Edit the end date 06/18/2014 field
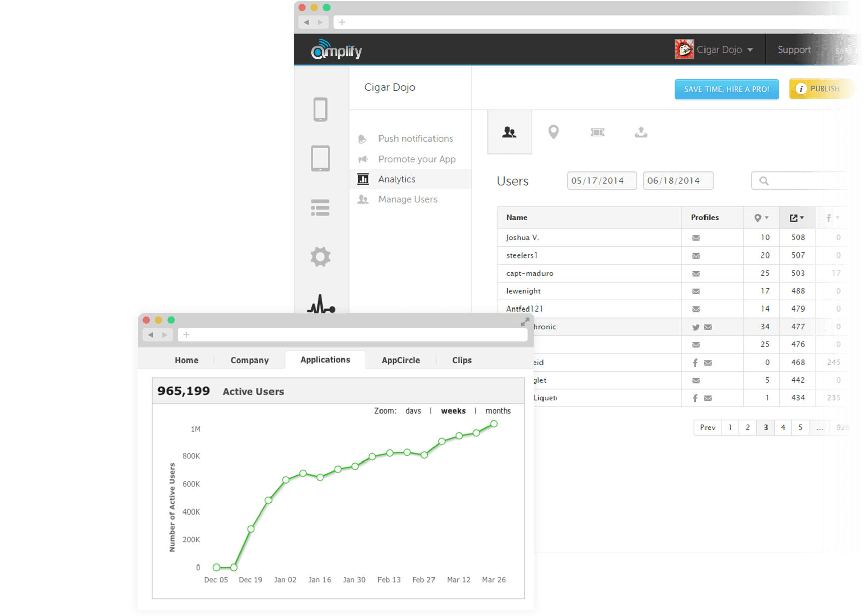868x616 pixels. pyautogui.click(x=678, y=181)
